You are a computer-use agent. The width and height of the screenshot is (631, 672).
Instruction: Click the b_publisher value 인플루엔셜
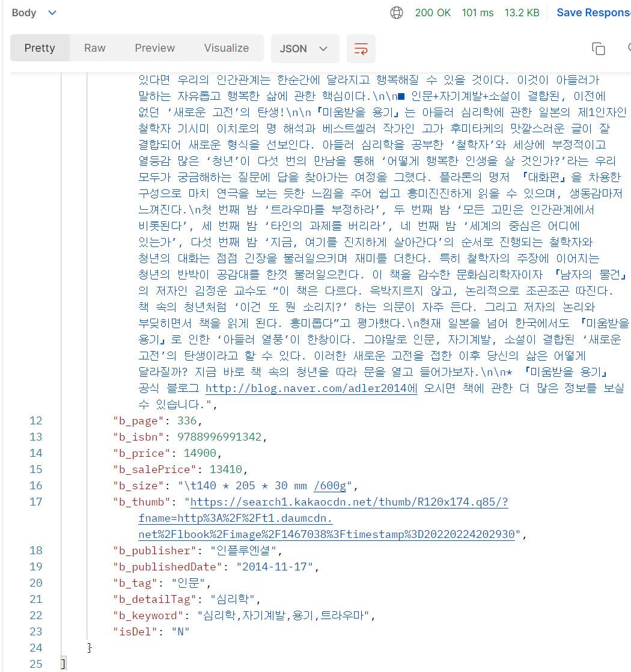tap(243, 551)
